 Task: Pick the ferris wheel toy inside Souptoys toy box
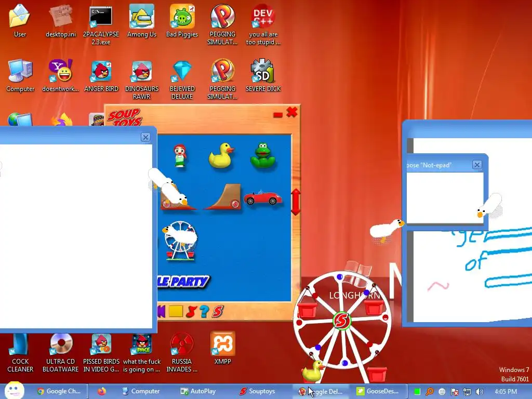point(180,241)
